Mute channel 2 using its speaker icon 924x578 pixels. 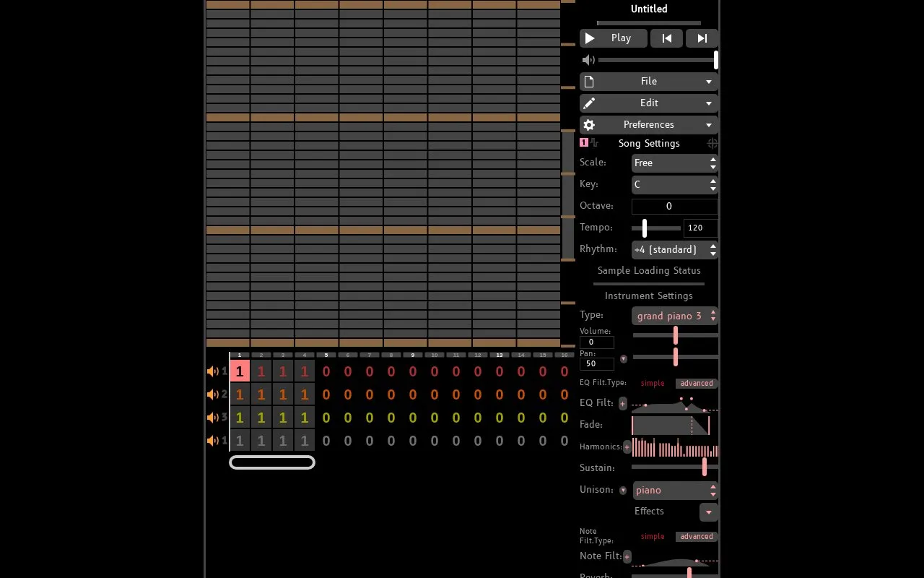click(212, 394)
